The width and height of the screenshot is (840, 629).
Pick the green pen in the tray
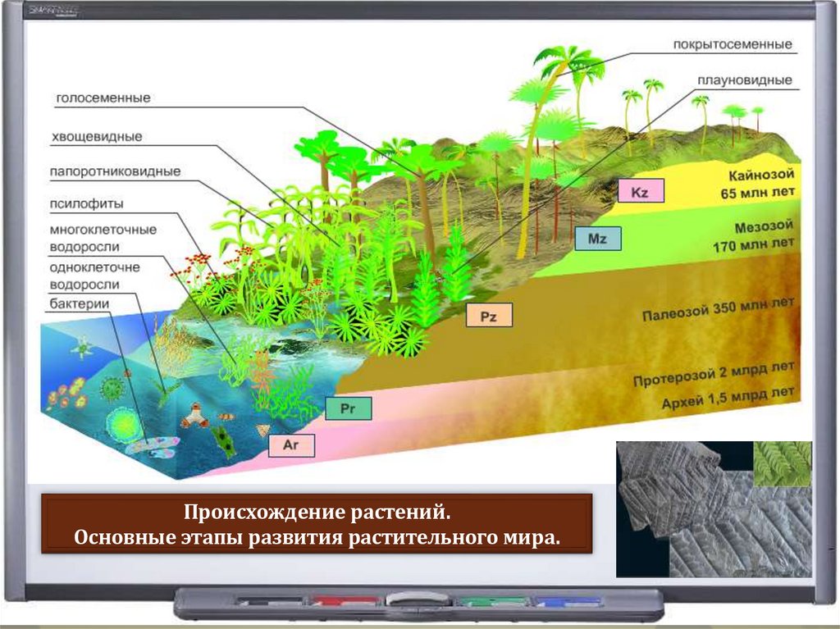(492, 602)
